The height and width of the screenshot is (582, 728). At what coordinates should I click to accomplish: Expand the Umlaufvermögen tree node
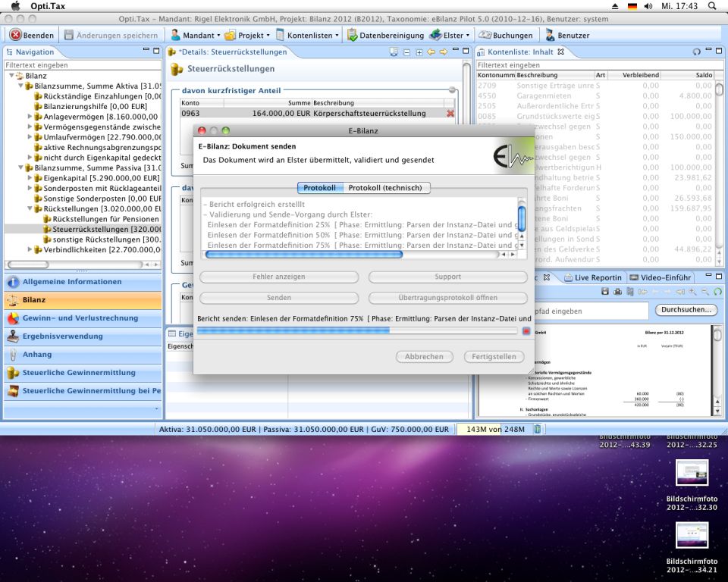30,137
